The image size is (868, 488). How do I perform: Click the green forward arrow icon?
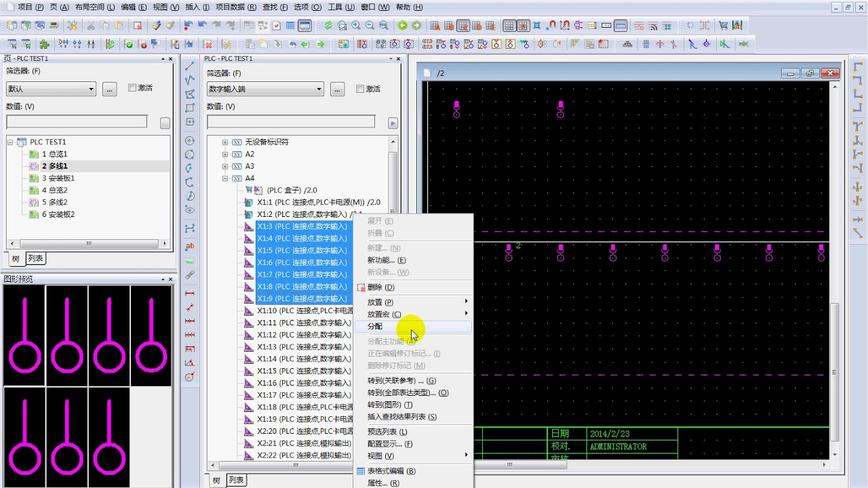pyautogui.click(x=416, y=26)
